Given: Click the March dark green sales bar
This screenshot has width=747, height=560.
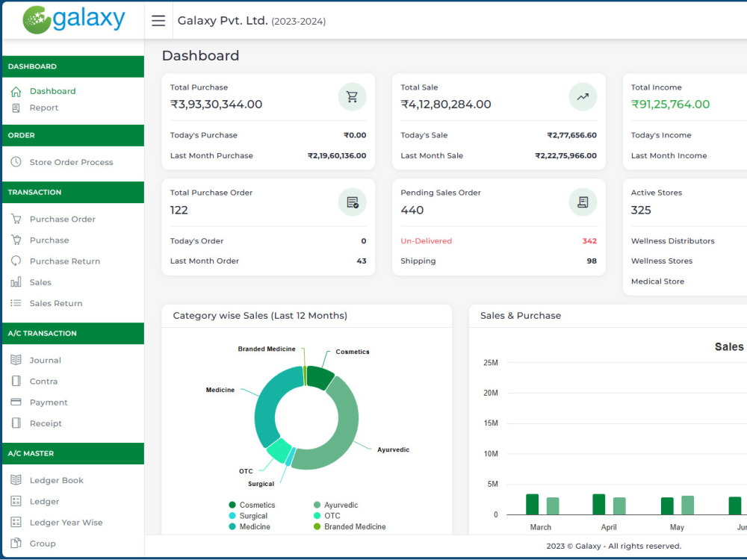Looking at the screenshot, I should (532, 504).
